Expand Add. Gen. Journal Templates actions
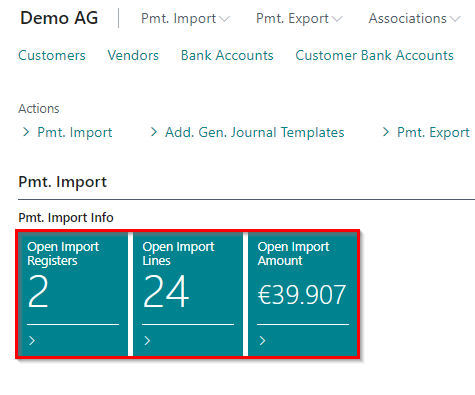Screen dimensions: 475x395 (255, 133)
